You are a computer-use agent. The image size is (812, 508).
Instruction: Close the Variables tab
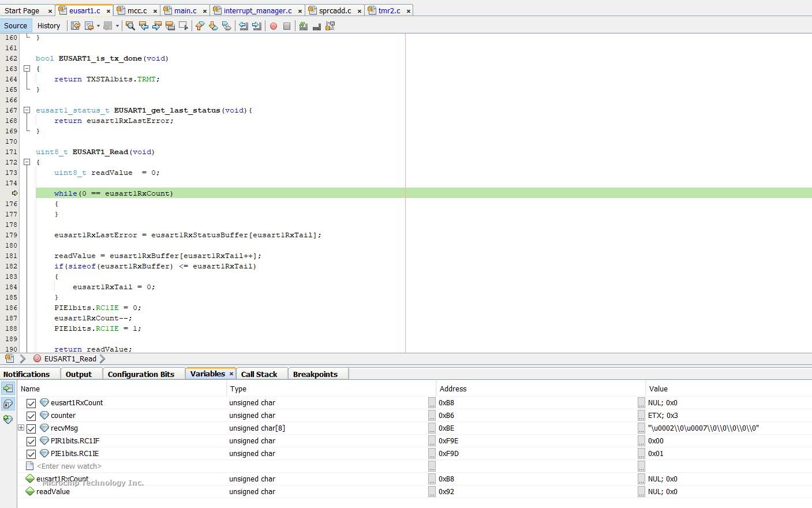(231, 374)
